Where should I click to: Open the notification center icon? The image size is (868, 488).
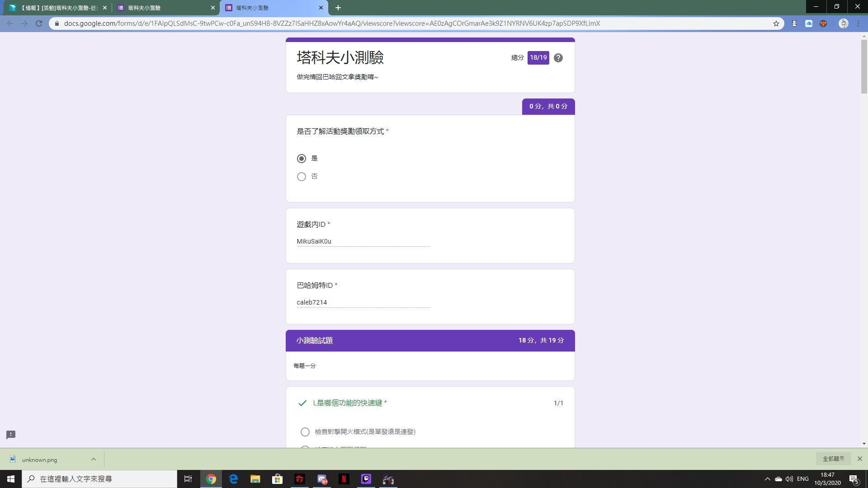[x=854, y=479]
